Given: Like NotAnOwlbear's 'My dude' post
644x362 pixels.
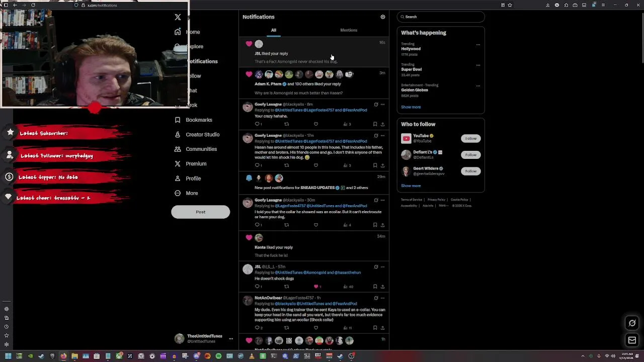Looking at the screenshot, I should pyautogui.click(x=316, y=328).
